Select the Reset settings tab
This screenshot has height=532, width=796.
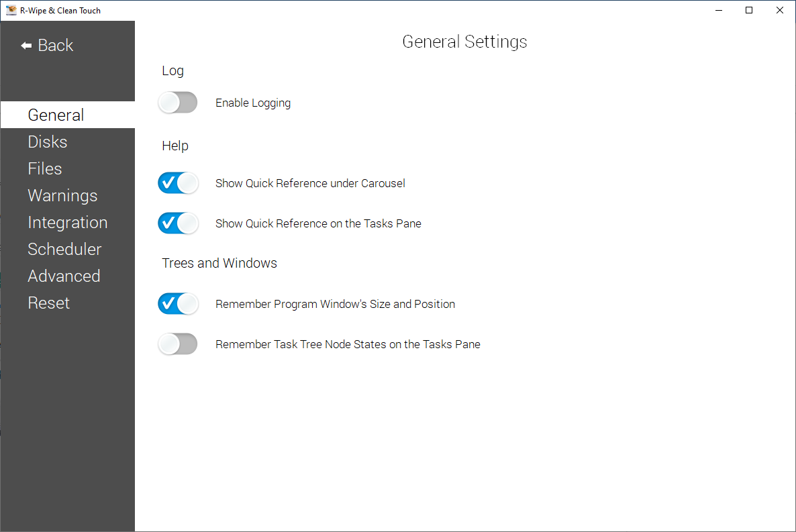tap(49, 303)
